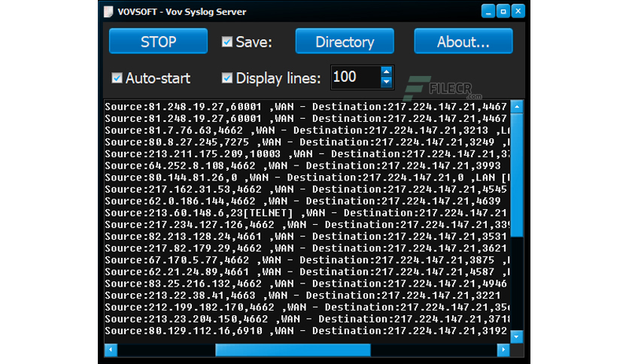The image size is (629, 364).
Task: Click the log scrollbar up arrow
Action: 517,107
